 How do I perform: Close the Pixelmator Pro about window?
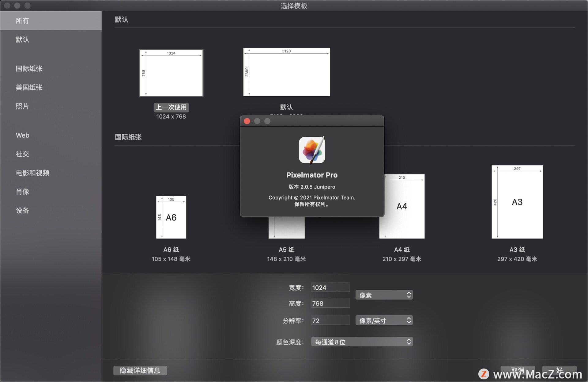[247, 121]
